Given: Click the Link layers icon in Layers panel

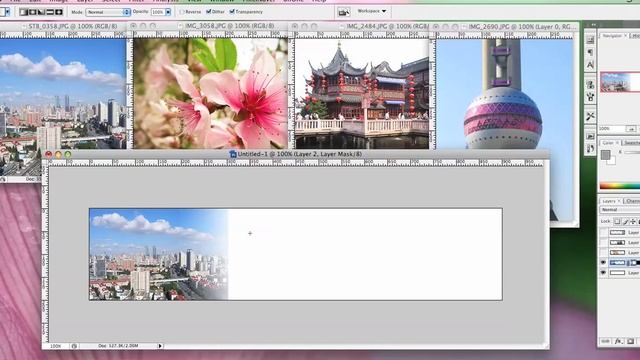Looking at the screenshot, I should [x=606, y=341].
